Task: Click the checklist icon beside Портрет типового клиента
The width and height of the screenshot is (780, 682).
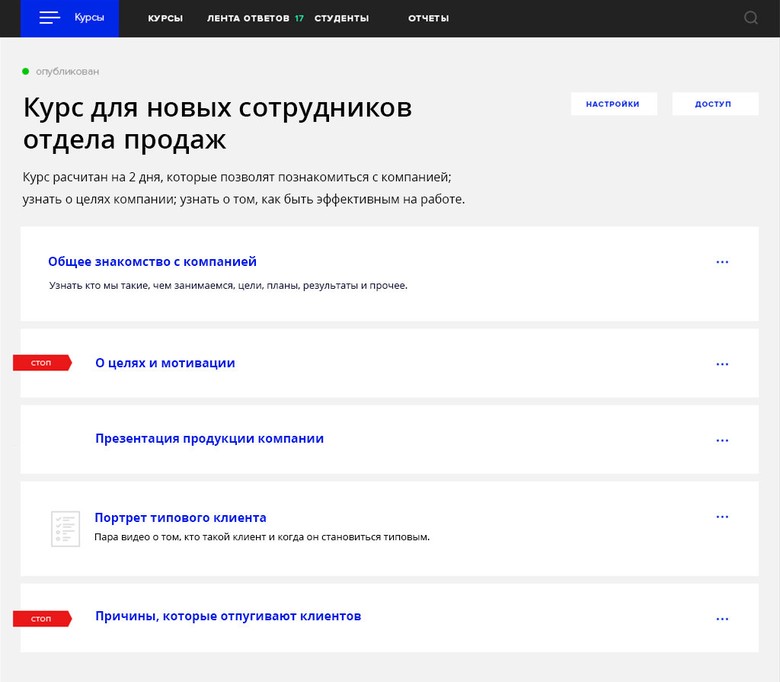Action: [x=65, y=528]
